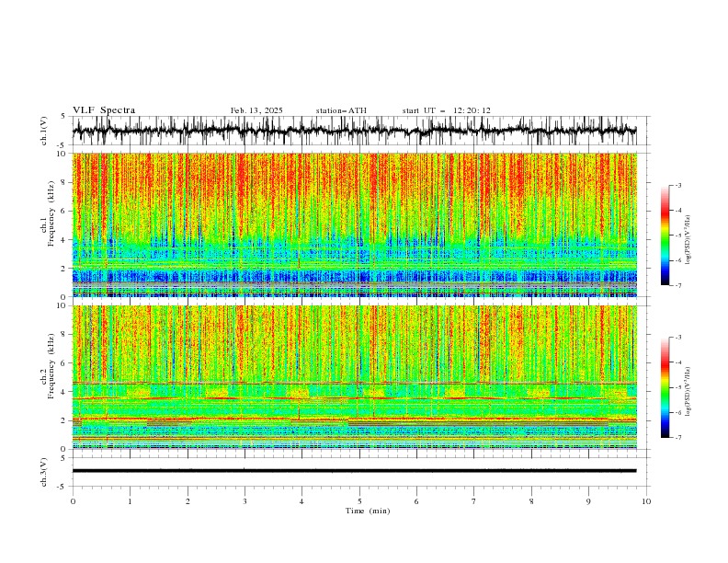The image size is (728, 563).
Task: Click the upper color bar's log(PSD) units label
Action: tap(688, 240)
